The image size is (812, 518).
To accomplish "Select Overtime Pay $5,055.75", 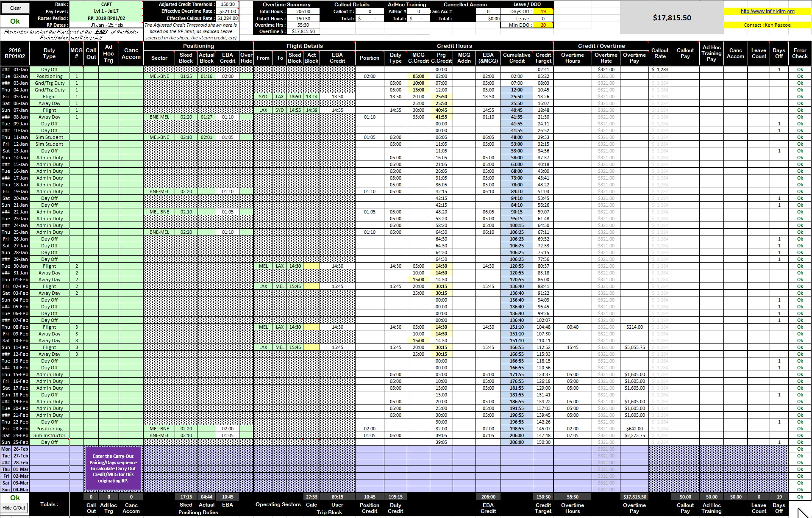I will (634, 347).
